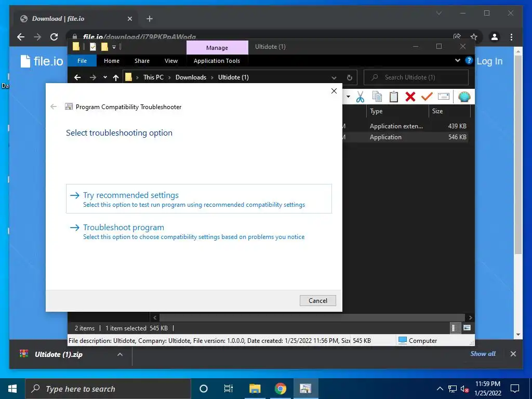
Task: Click the share icon in Chrome address bar
Action: pyautogui.click(x=457, y=37)
